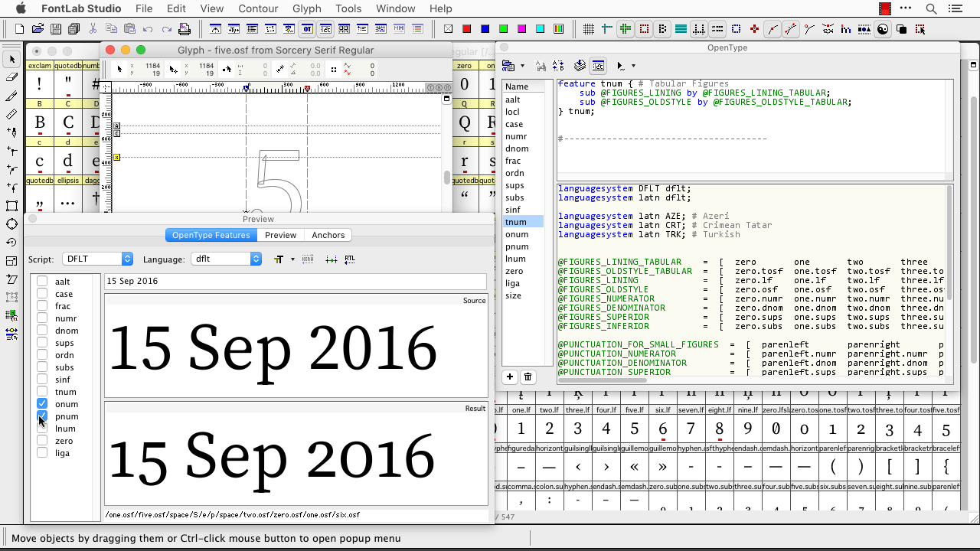Click the feature code scrollbar
The height and width of the screenshot is (551, 980).
point(949,242)
